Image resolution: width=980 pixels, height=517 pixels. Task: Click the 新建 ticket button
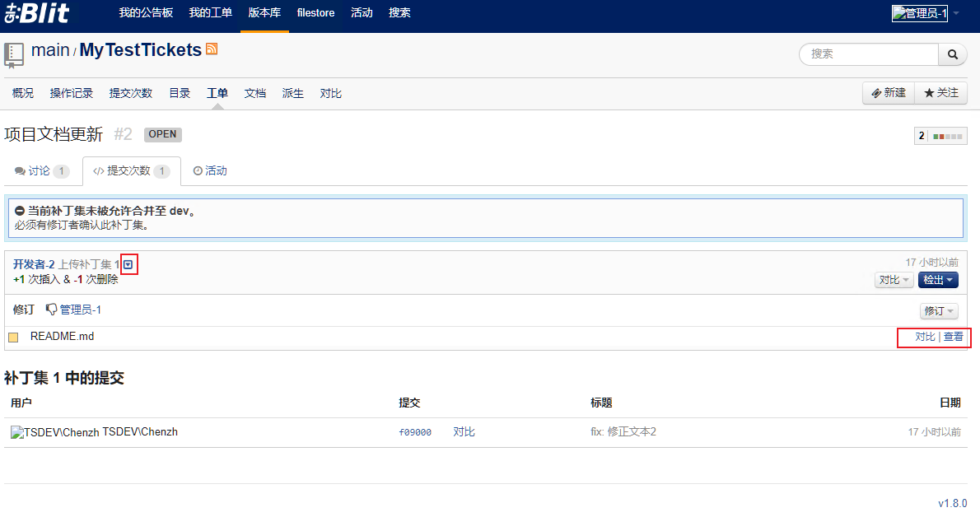point(889,92)
